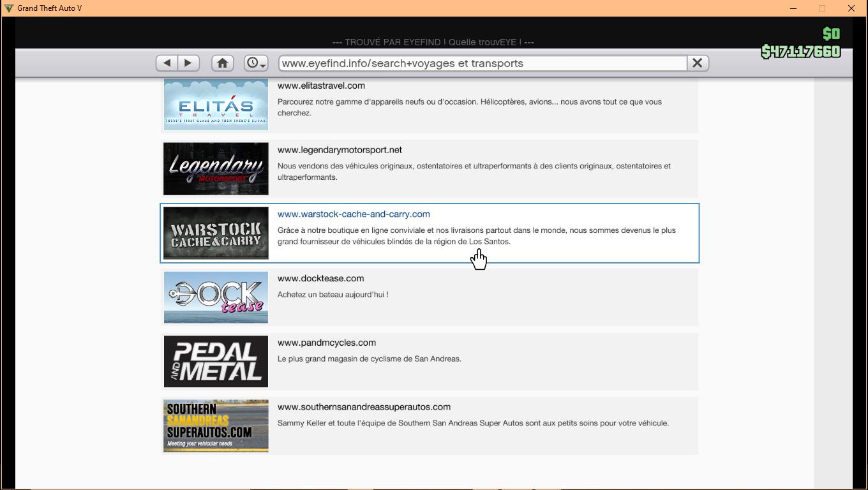Open www.warstock-cache-and-carry.com link
The image size is (868, 490).
354,214
